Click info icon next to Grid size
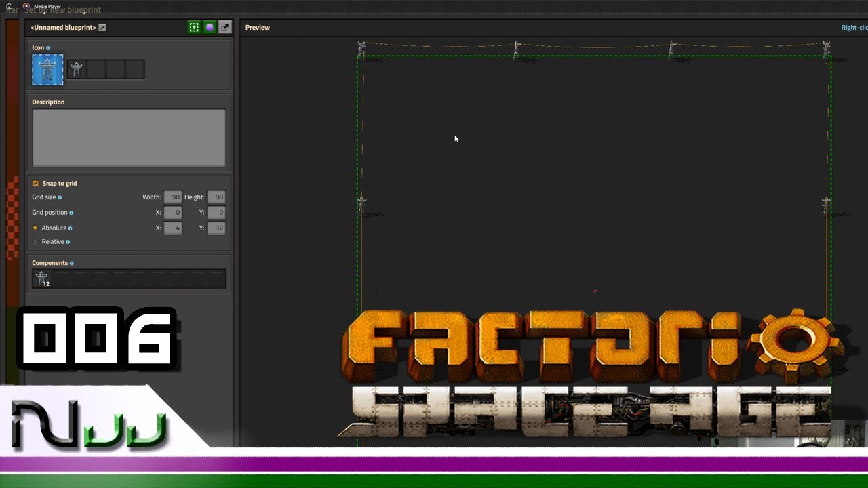868x488 pixels. [x=60, y=197]
